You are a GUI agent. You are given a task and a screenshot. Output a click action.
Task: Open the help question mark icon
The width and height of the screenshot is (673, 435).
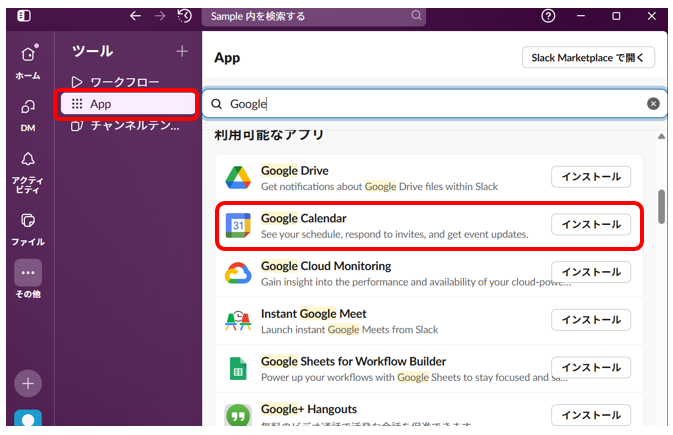[548, 16]
